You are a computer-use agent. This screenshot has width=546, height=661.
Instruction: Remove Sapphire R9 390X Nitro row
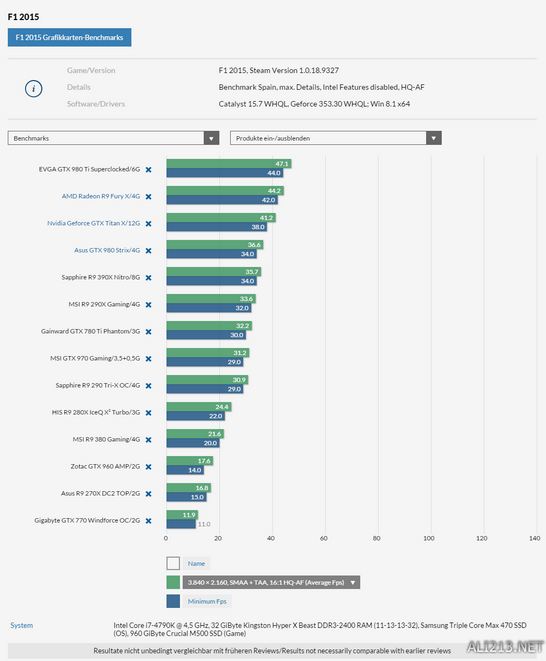pyautogui.click(x=148, y=277)
